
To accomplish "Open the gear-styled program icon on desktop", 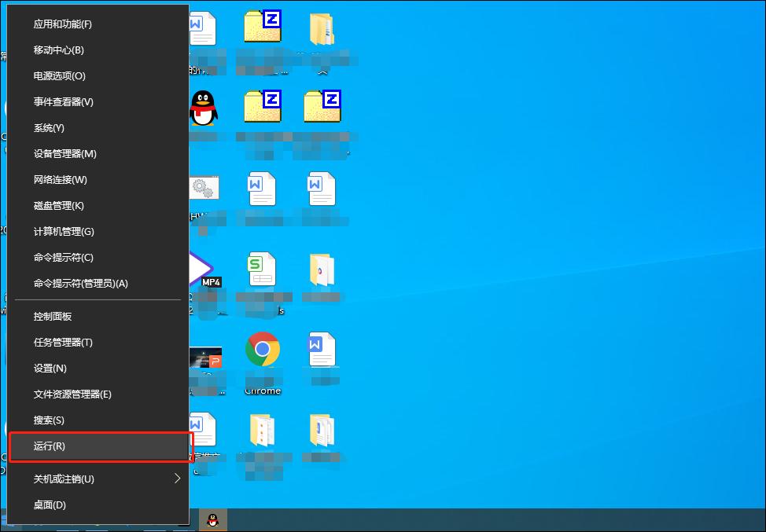I will tap(204, 189).
